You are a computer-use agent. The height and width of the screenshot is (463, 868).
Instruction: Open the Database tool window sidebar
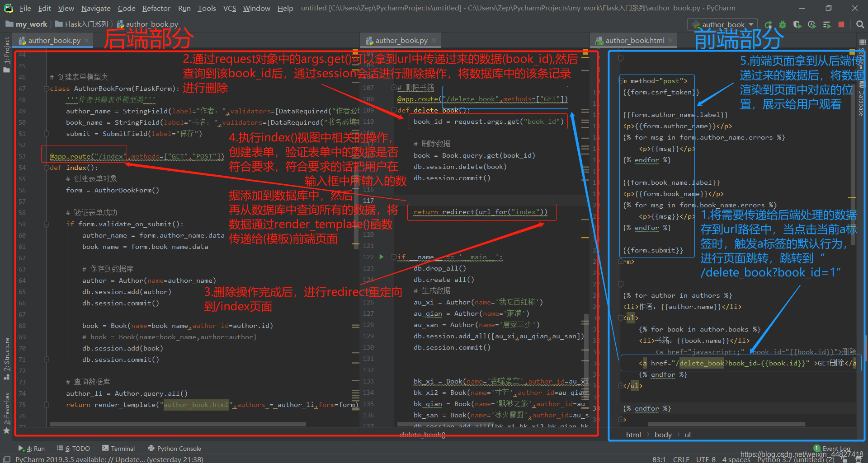pyautogui.click(x=861, y=98)
